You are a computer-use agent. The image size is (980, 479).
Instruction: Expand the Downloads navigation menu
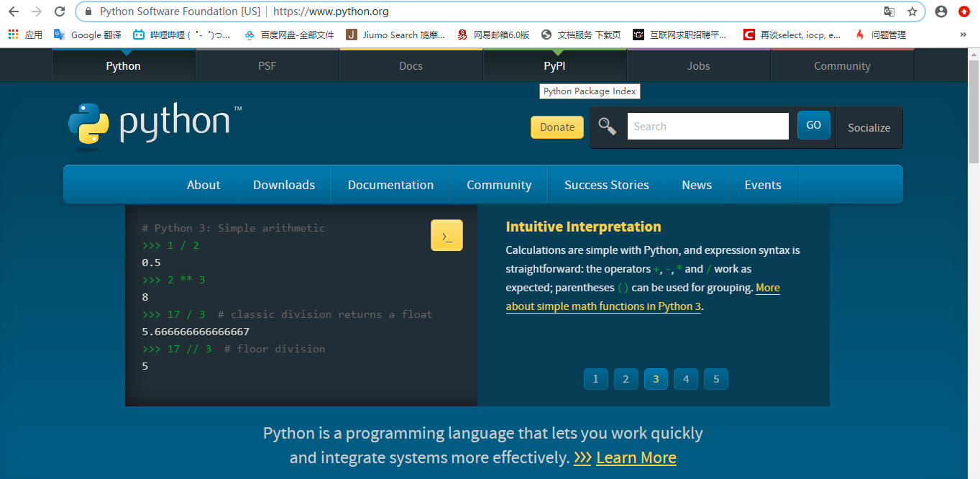pos(284,185)
